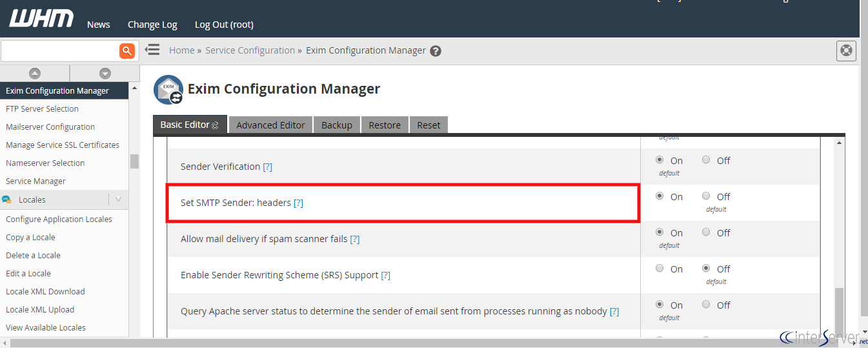868x348 pixels.
Task: Click the sidebar search input field
Action: click(x=59, y=50)
